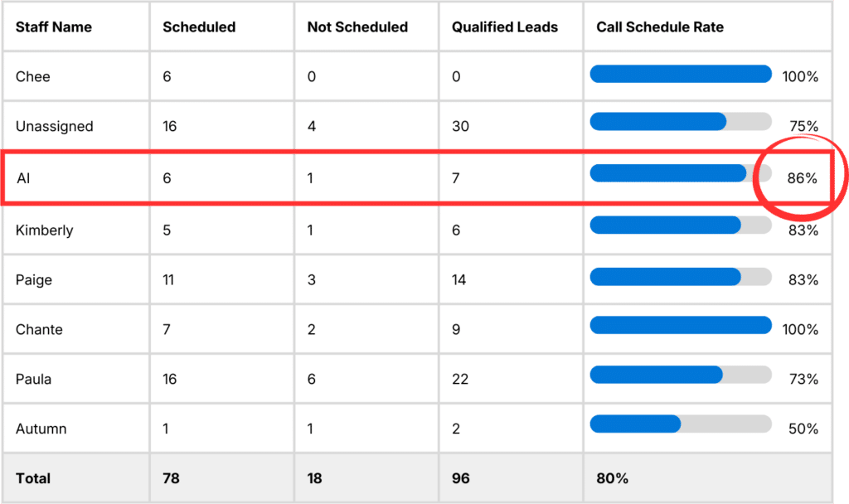Viewport: 849px width, 504px height.
Task: Select the Qualified Leads column header
Action: coord(505,27)
